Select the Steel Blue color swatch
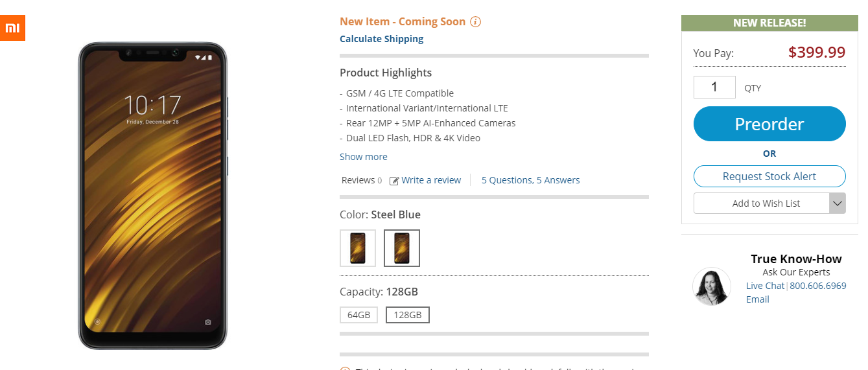 click(402, 248)
